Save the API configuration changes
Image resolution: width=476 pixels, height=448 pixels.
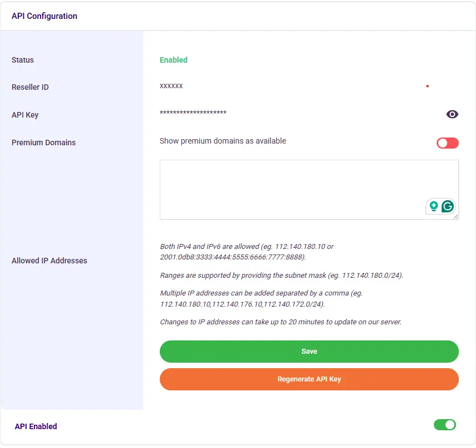(309, 351)
